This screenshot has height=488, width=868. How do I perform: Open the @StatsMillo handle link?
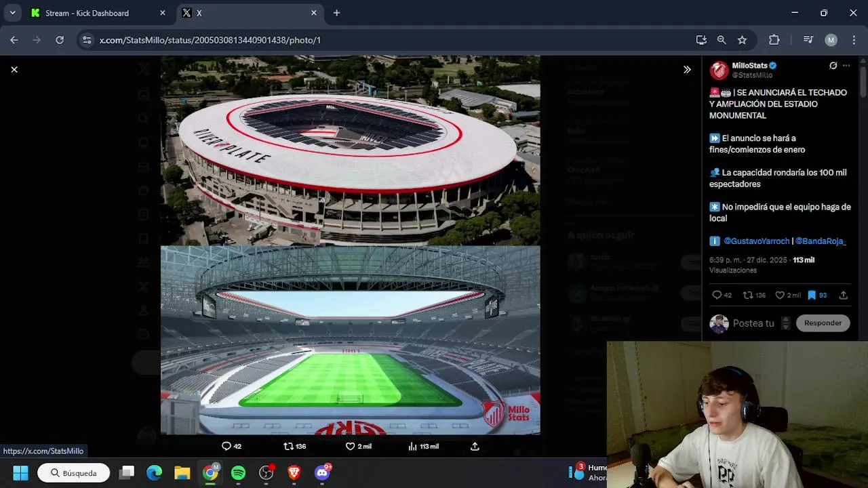click(x=752, y=75)
